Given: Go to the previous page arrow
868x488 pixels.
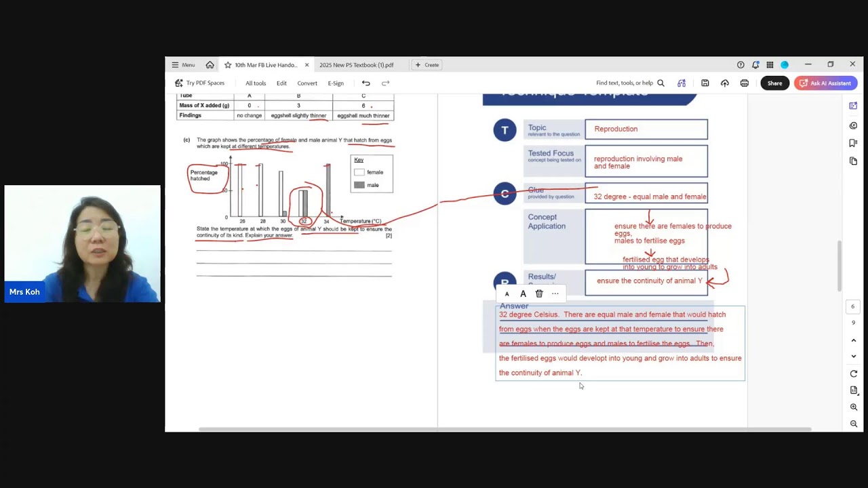Looking at the screenshot, I should point(853,340).
